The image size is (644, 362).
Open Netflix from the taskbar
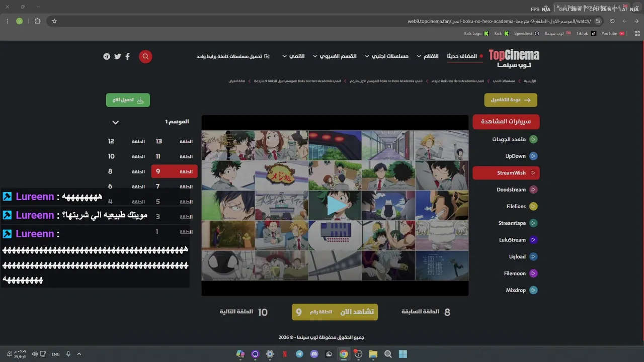coord(285,354)
